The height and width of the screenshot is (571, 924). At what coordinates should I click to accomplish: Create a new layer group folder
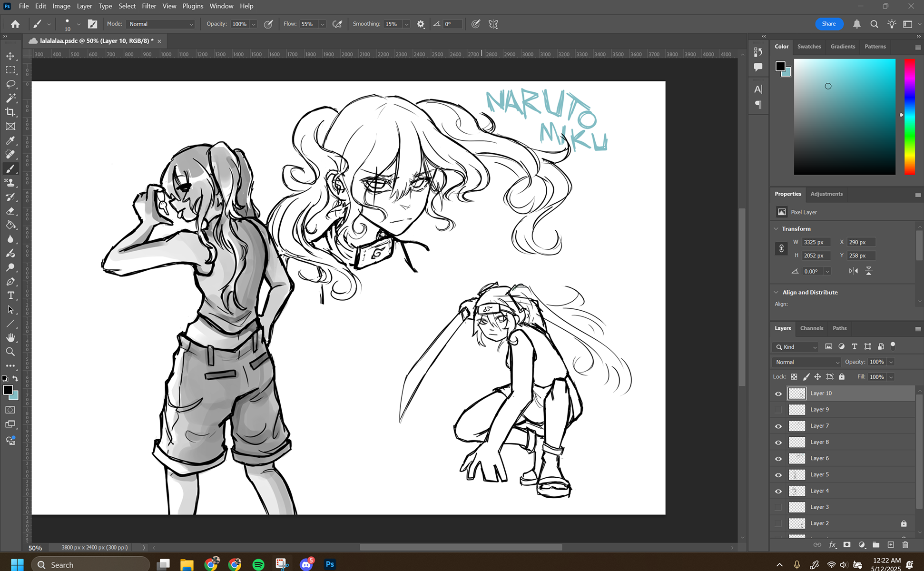pos(876,545)
